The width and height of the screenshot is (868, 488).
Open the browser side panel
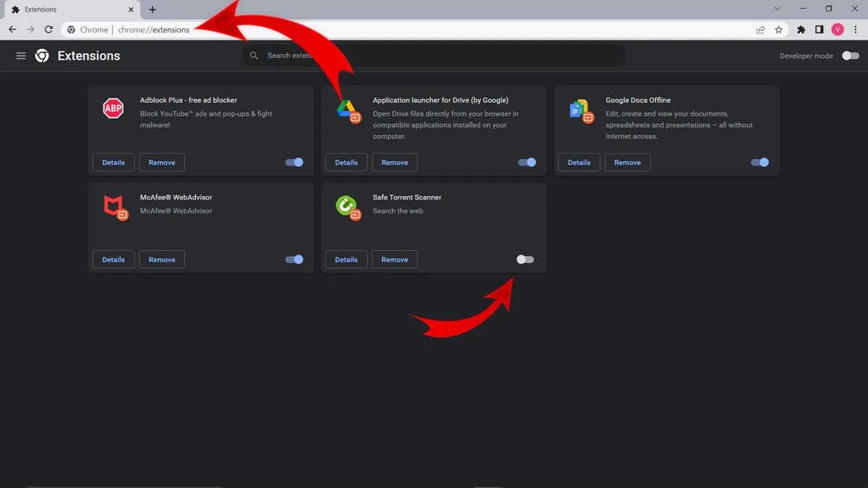[x=819, y=30]
